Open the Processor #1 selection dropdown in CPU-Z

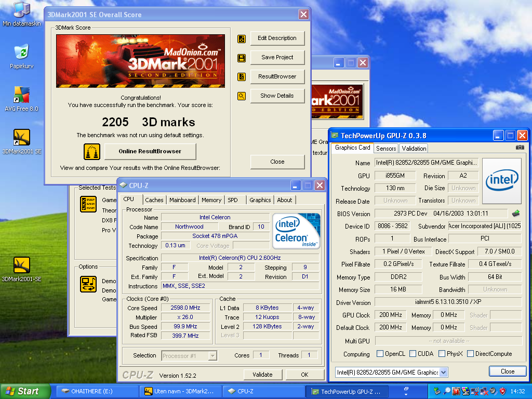(x=212, y=355)
